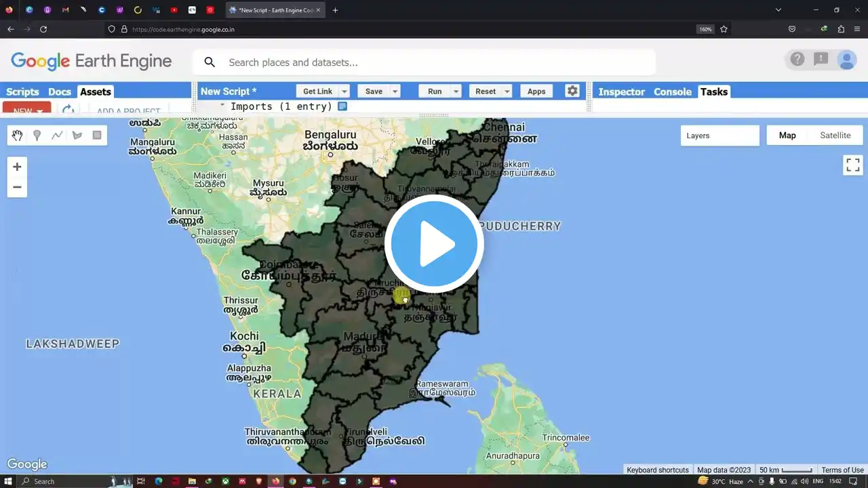Open the weather widget showing 30°C Haze
The height and width of the screenshot is (488, 868).
720,481
